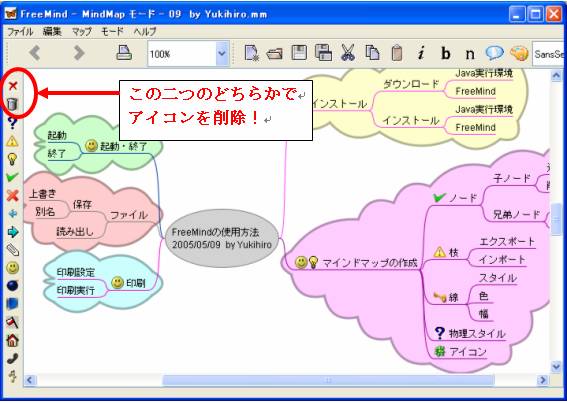Add the large red cross icon
Viewport: 567px width, 403px height.
click(12, 196)
